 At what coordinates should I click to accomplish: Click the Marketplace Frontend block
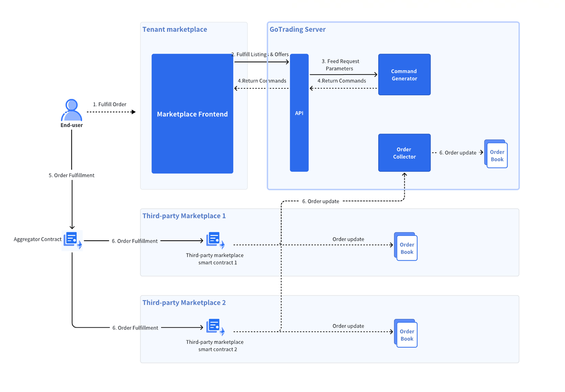click(192, 114)
